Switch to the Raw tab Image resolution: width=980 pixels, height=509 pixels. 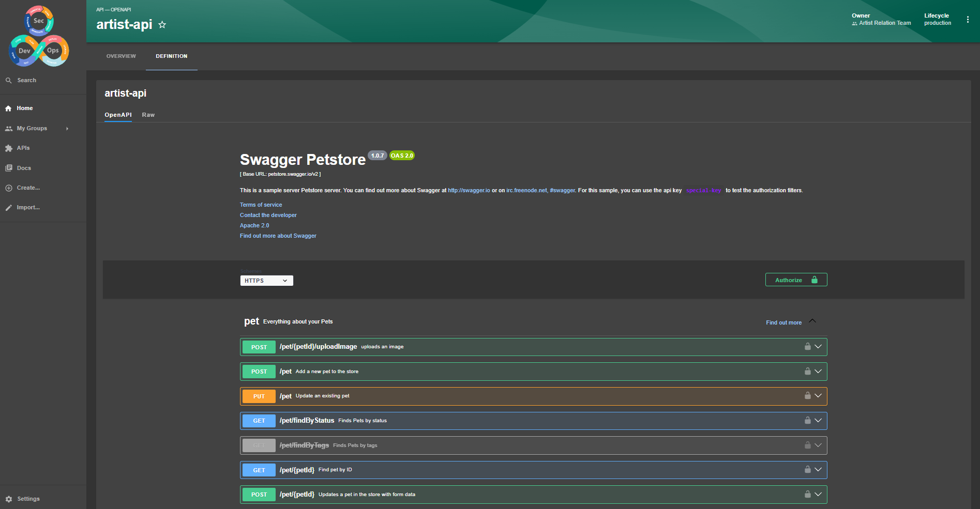click(148, 115)
